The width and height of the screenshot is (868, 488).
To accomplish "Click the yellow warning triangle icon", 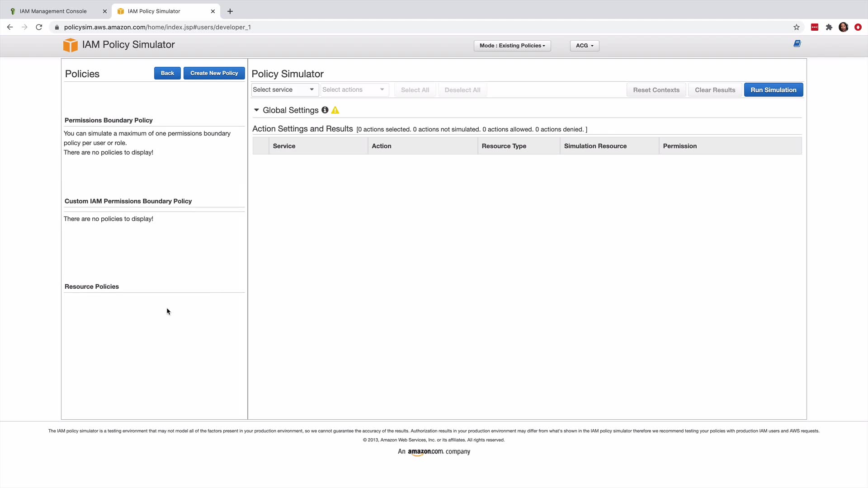I will click(x=335, y=110).
